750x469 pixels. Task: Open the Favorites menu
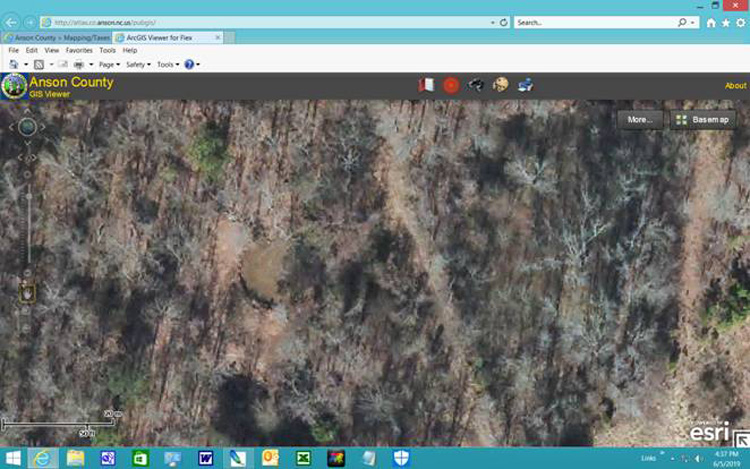pos(79,50)
